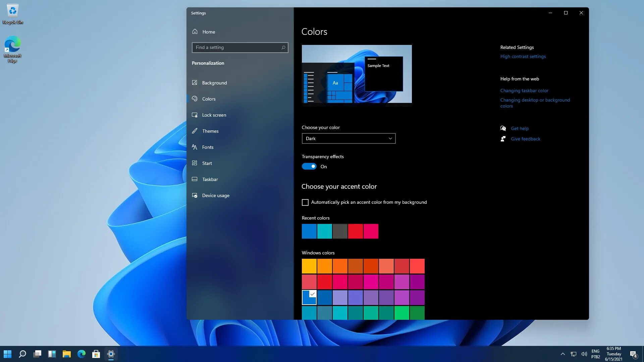644x362 pixels.
Task: Open Background personalization settings
Action: (215, 83)
